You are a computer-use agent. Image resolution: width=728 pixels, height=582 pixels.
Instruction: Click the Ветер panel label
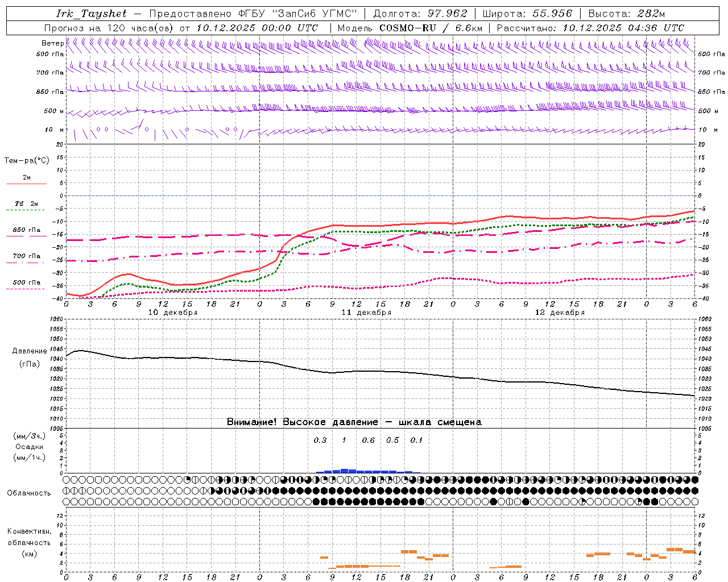(52, 43)
